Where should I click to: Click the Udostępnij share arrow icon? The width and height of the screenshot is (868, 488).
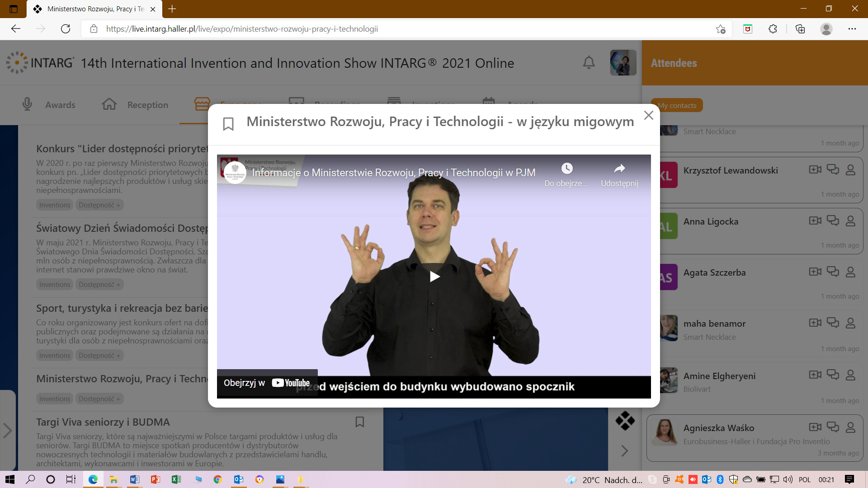click(x=619, y=169)
